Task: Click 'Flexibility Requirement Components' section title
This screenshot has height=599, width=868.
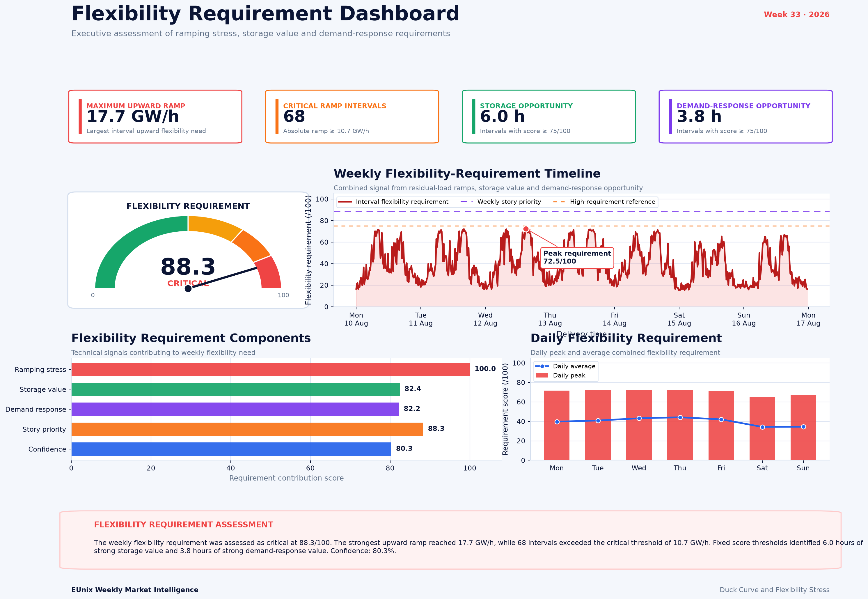Action: [x=191, y=338]
